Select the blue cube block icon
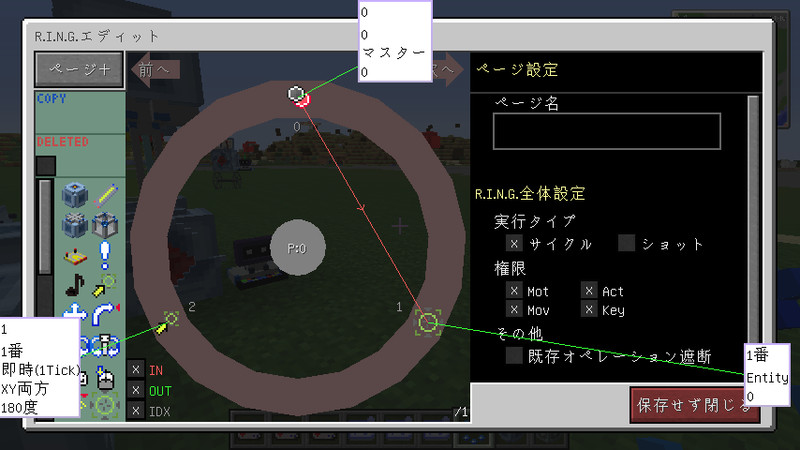800x450 pixels. (x=75, y=195)
